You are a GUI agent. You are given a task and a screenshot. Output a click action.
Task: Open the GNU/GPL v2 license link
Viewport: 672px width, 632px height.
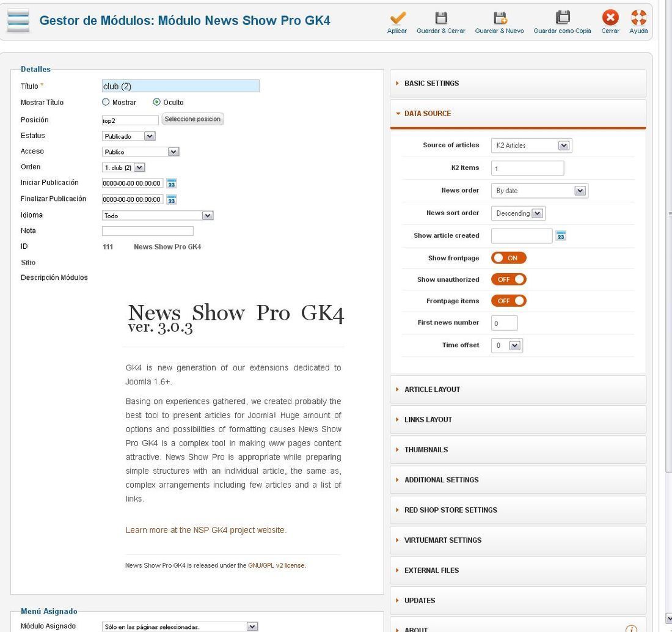(x=277, y=565)
